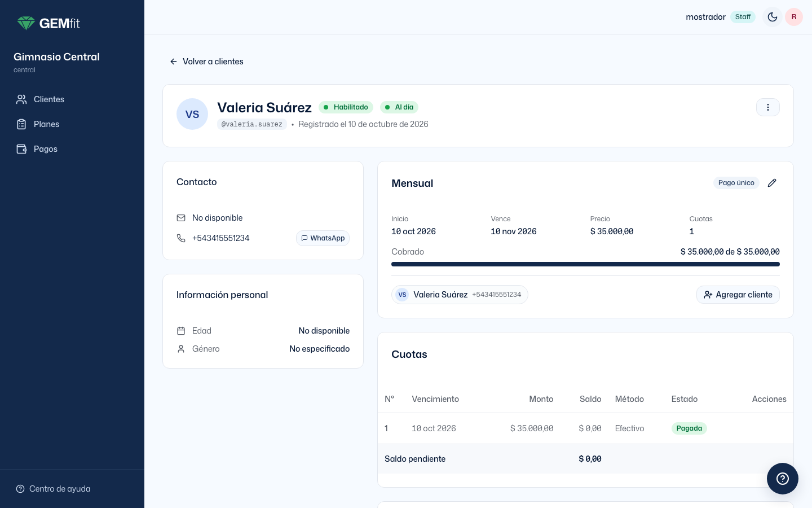This screenshot has width=812, height=508.
Task: Navigate to Pagos in the sidebar
Action: coord(72,149)
